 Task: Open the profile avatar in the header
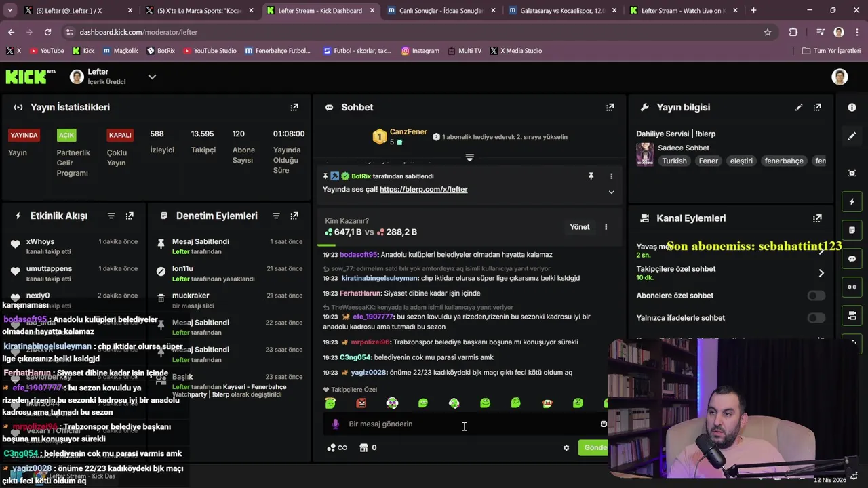[x=840, y=77]
